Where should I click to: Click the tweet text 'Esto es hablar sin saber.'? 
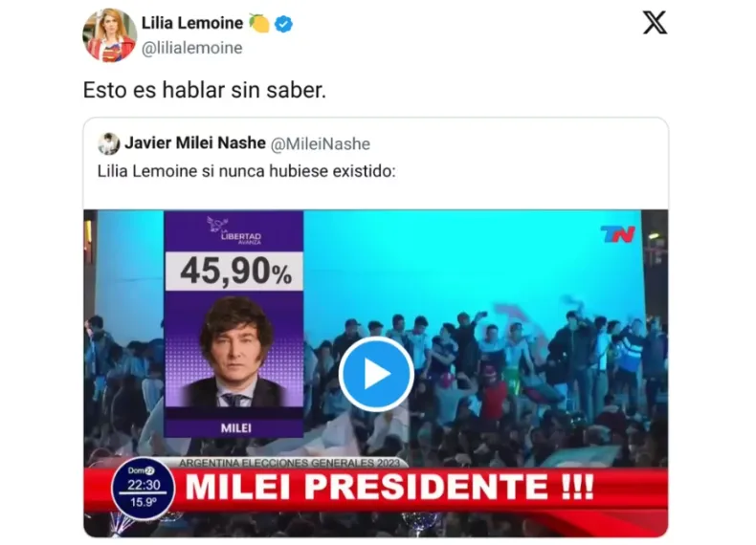point(205,90)
